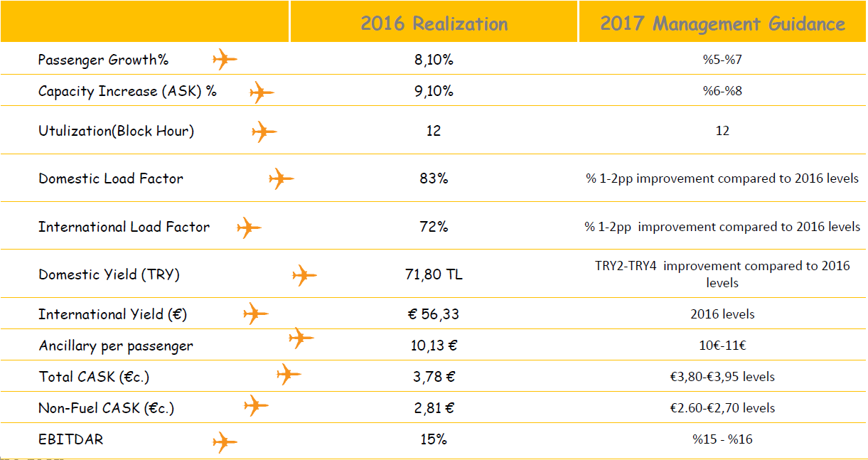
Task: Select the EBITDAR row label
Action: pyautogui.click(x=71, y=439)
